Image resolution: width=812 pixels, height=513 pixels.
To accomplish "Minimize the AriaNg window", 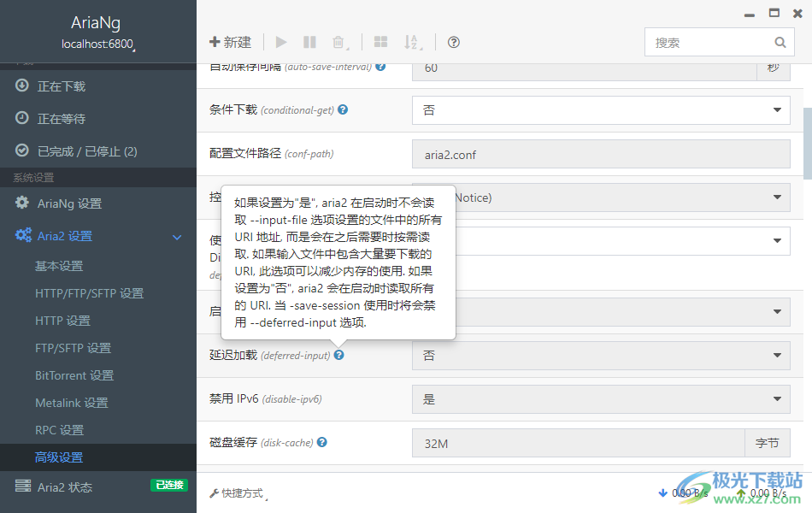I will [x=750, y=15].
